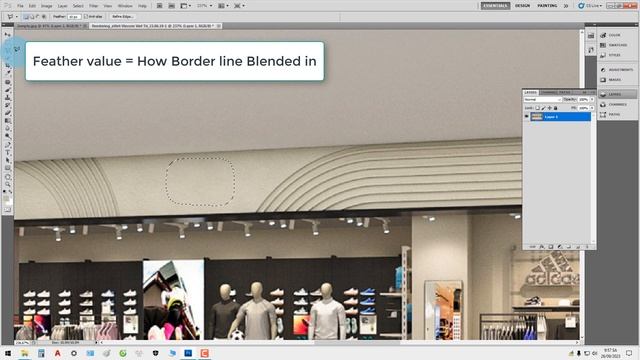Open CS Live services
This screenshot has width=640, height=360.
590,6
